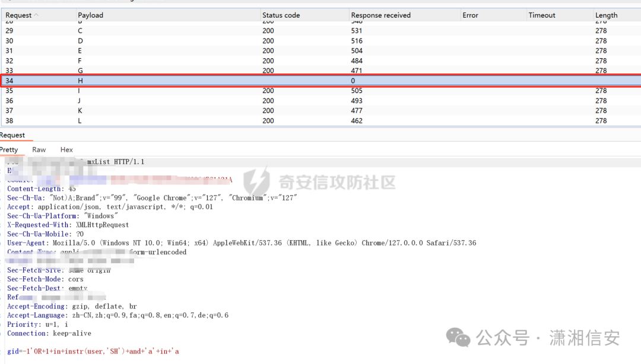
Task: Select result row 38 with payload L
Action: [x=320, y=120]
